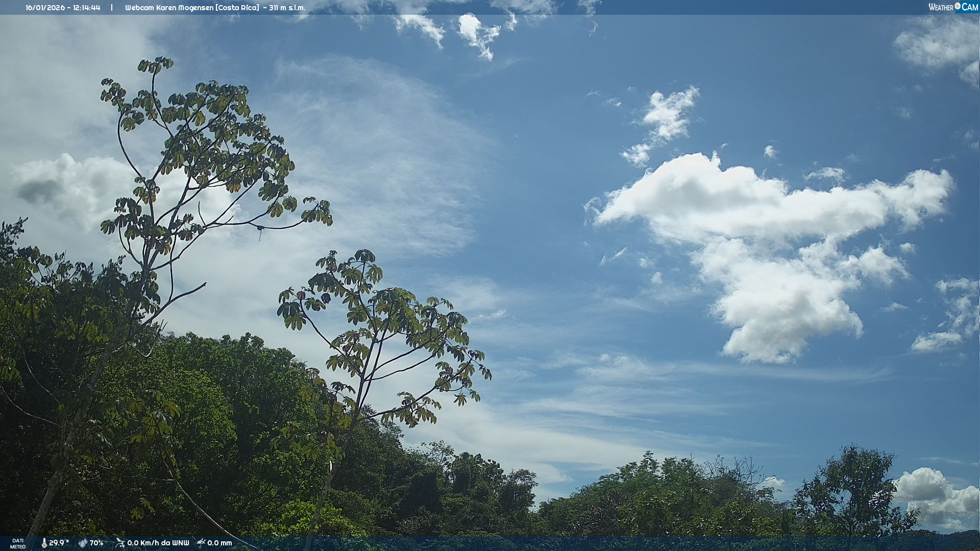Click the 29.9° temperature reading
Screen dimensions: 980x551
pos(59,543)
